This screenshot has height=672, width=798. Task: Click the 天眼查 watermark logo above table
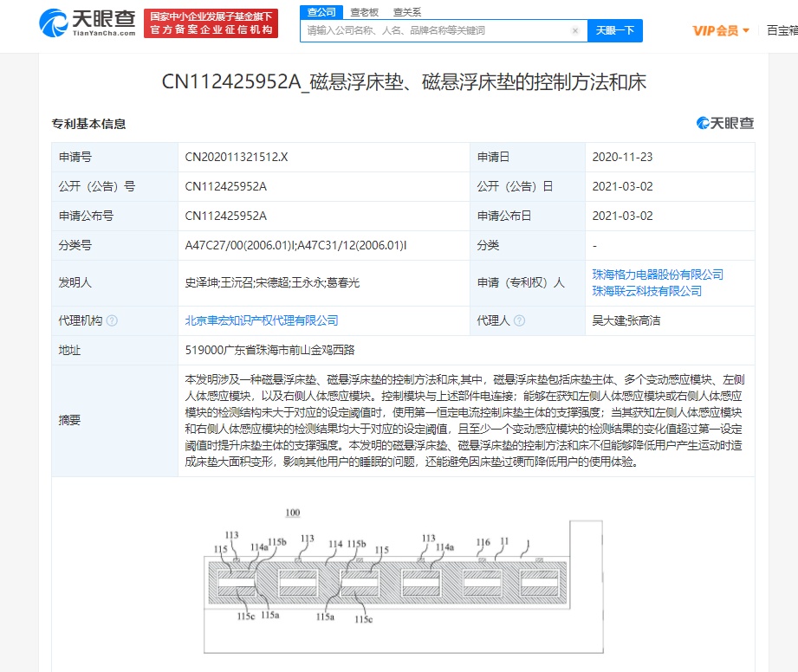point(725,124)
